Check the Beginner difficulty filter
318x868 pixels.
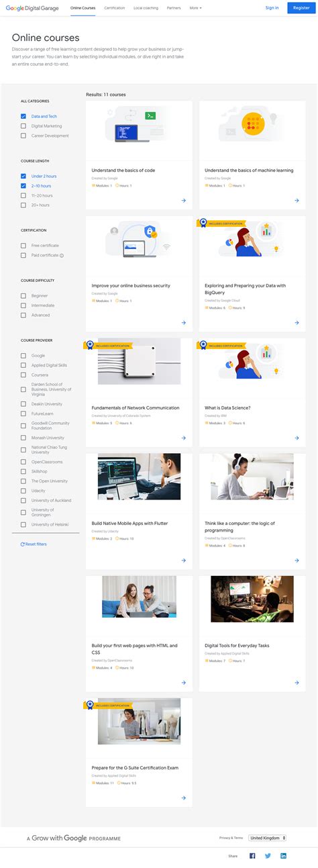23,295
